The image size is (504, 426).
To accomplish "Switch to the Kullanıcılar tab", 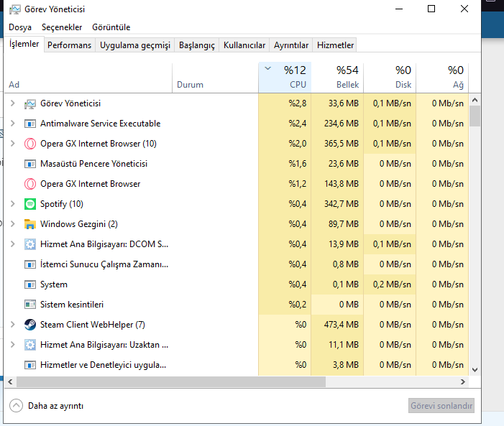I will [244, 45].
